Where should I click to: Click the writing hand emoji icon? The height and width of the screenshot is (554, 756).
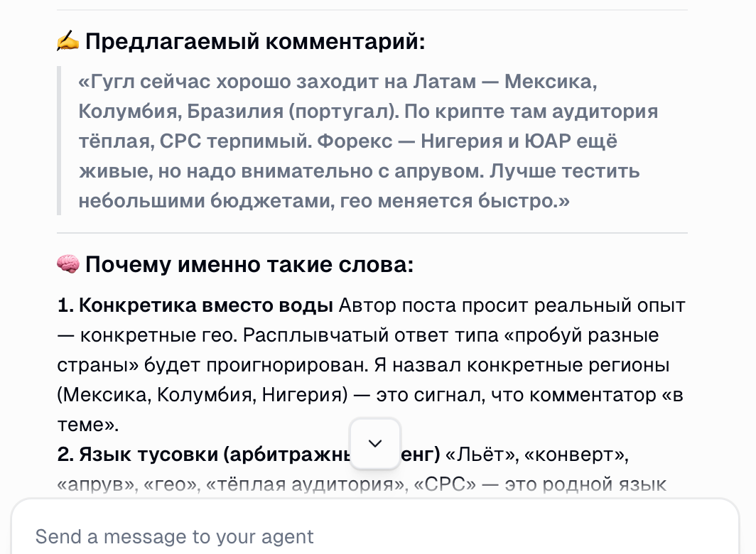(x=67, y=41)
